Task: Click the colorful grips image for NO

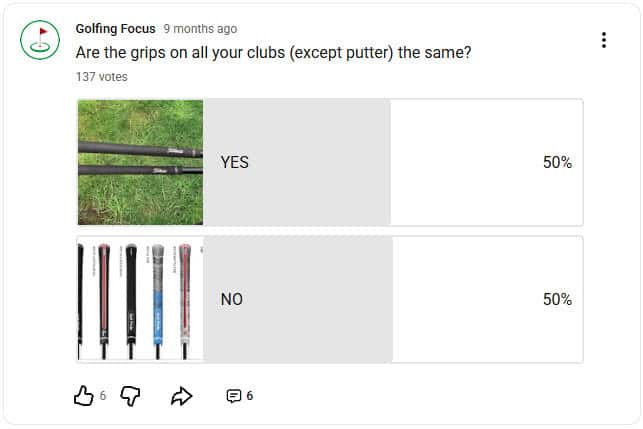Action: [140, 299]
